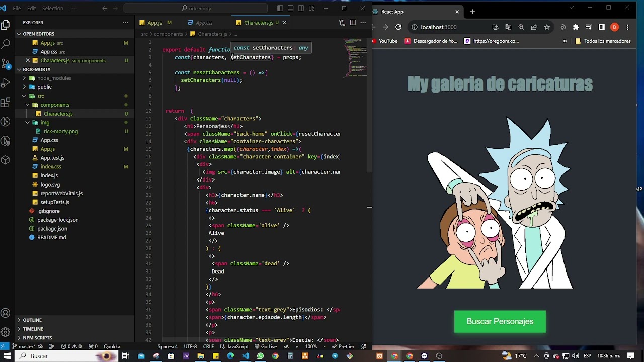Open the Descargador de Yo... bookmark

[431, 41]
